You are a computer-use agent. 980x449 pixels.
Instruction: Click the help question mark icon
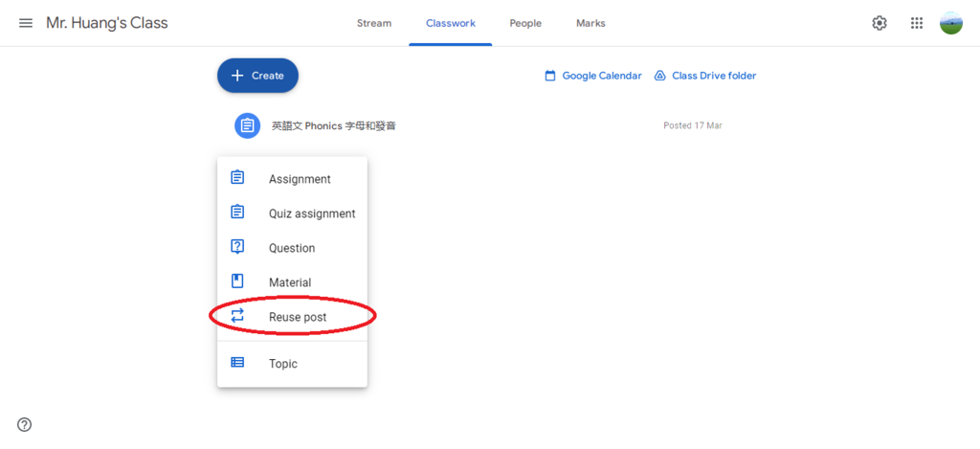[x=24, y=425]
